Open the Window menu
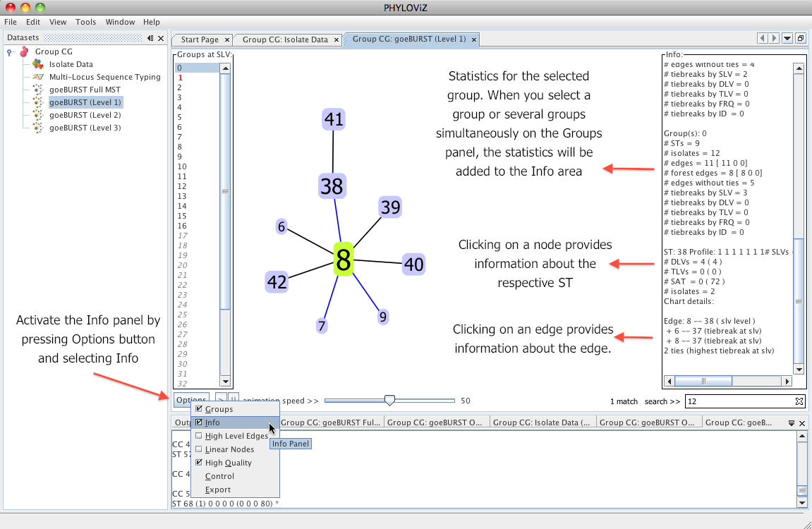Viewport: 812px width, 529px height. coord(120,22)
